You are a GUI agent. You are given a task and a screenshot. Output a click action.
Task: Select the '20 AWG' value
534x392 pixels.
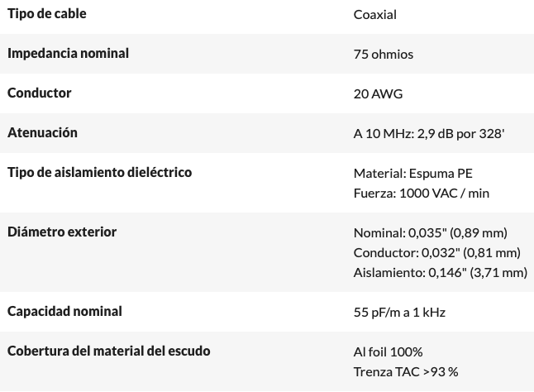378,94
